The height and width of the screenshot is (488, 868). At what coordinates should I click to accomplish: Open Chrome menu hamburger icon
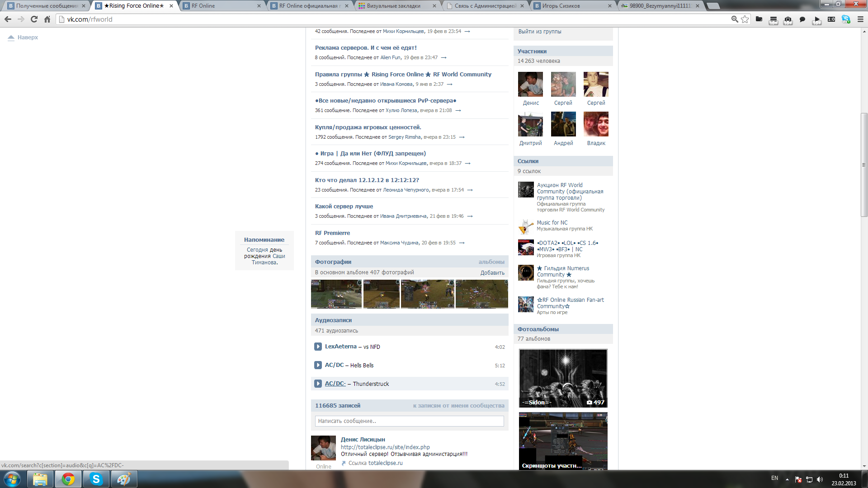point(860,19)
